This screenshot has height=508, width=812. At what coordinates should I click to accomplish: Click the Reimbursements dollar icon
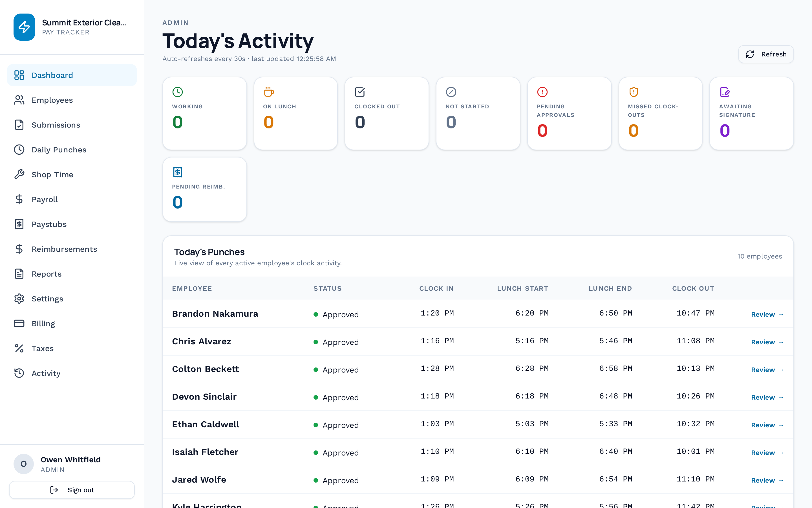click(x=19, y=249)
